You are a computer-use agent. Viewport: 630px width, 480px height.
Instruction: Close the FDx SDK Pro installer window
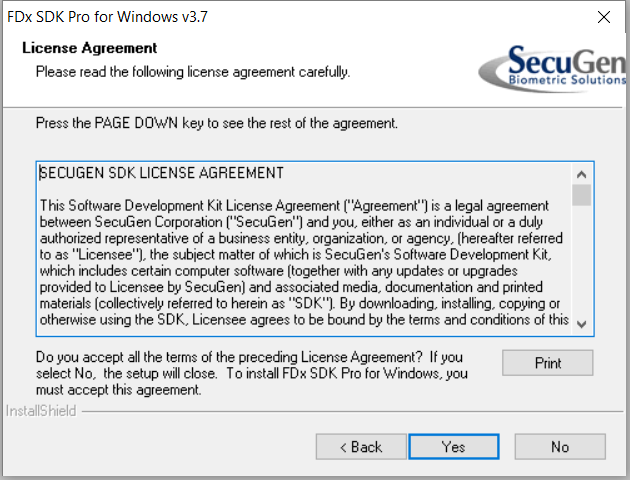pyautogui.click(x=603, y=17)
